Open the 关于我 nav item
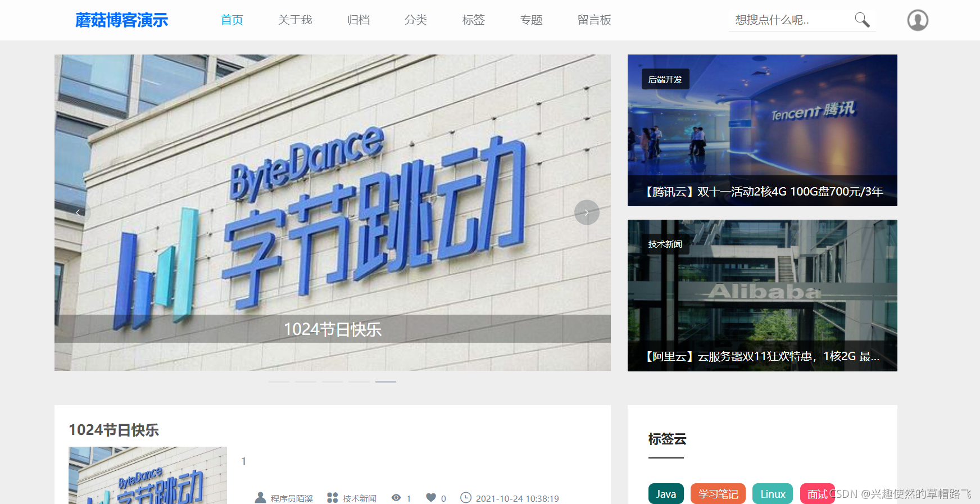 click(295, 20)
